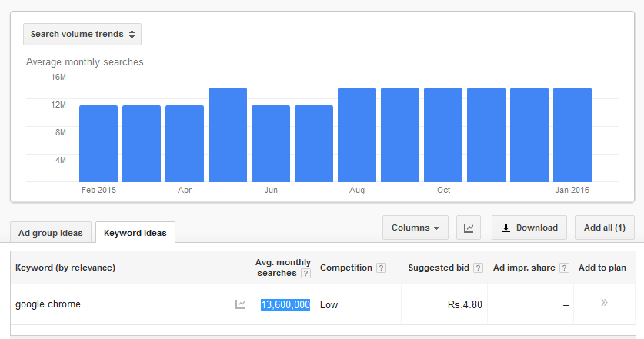Image resolution: width=644 pixels, height=339 pixels.
Task: Select the google chrome keyword
Action: [48, 304]
